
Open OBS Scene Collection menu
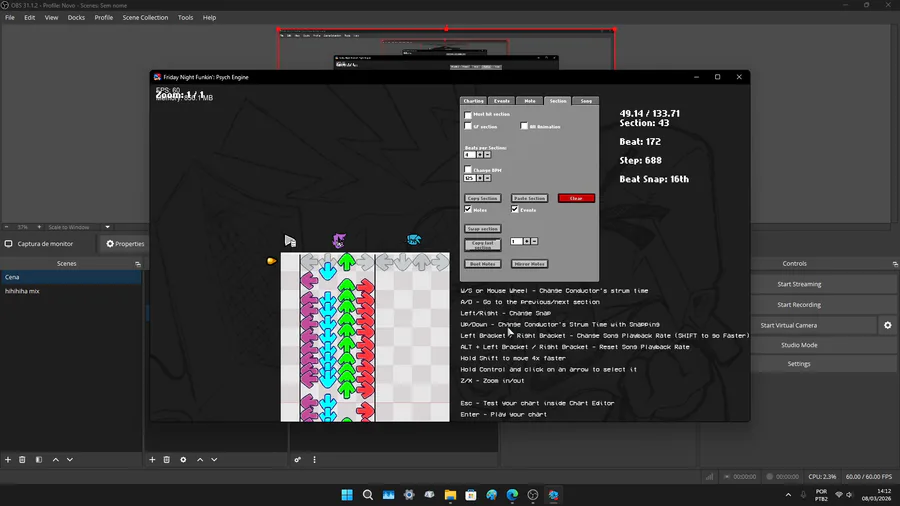145,18
